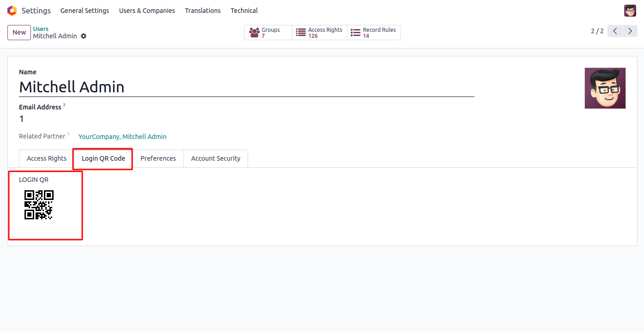Select the Login QR Code tab
This screenshot has width=644, height=332.
pos(103,158)
